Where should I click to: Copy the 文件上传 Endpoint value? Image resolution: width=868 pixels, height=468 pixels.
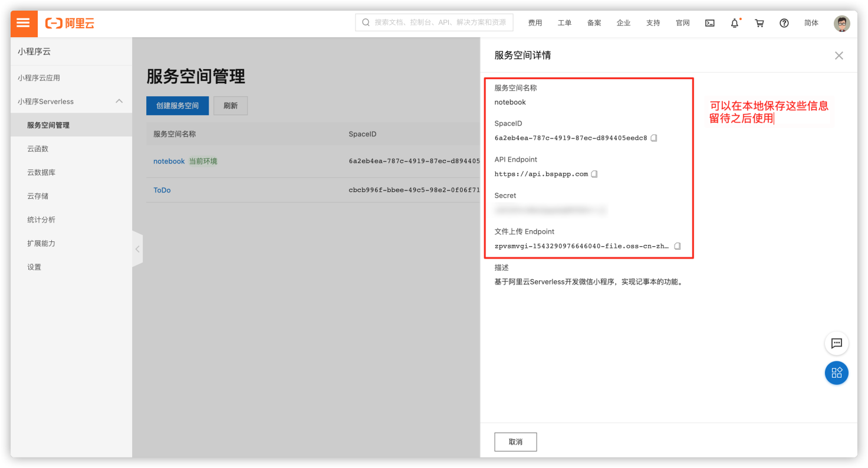click(x=678, y=246)
